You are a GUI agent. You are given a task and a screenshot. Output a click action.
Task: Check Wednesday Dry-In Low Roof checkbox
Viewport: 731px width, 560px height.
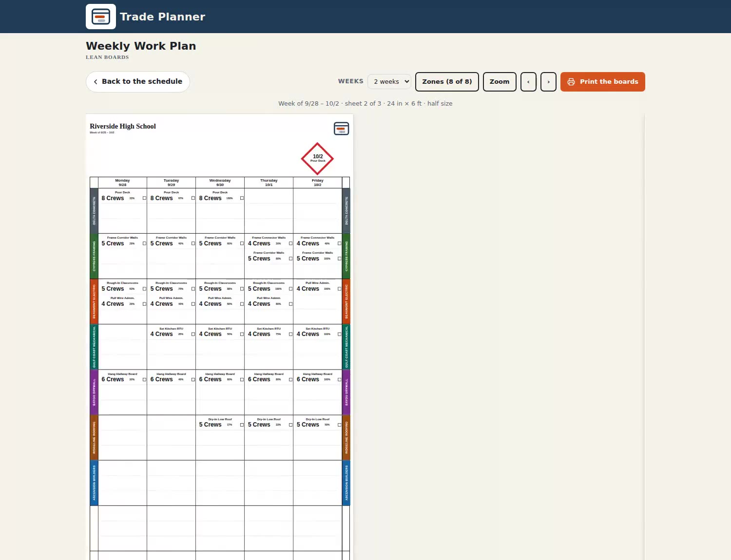pos(242,425)
